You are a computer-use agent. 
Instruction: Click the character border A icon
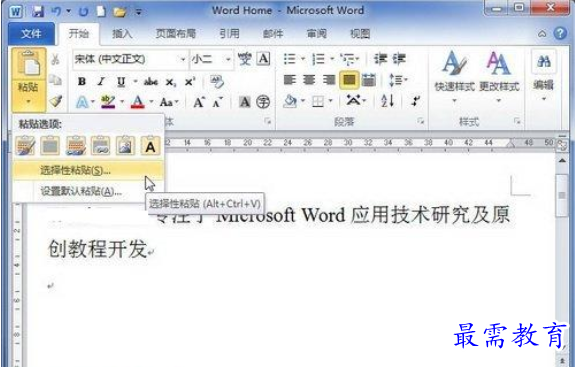coord(263,59)
